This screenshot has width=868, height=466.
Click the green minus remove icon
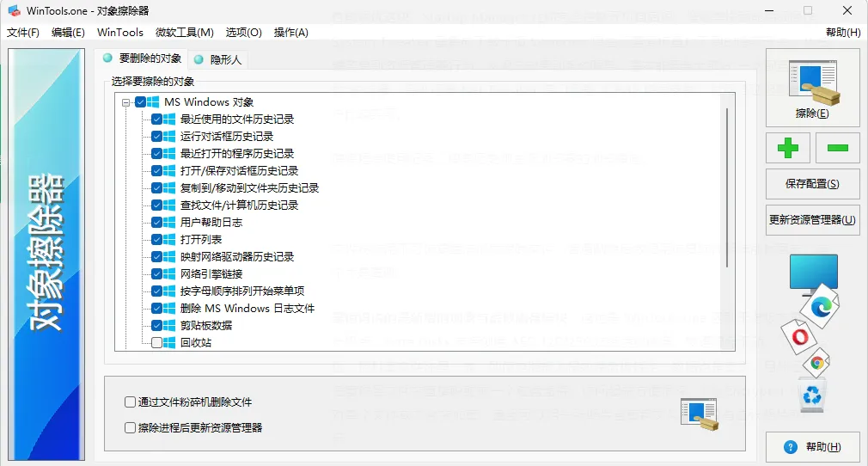[838, 148]
